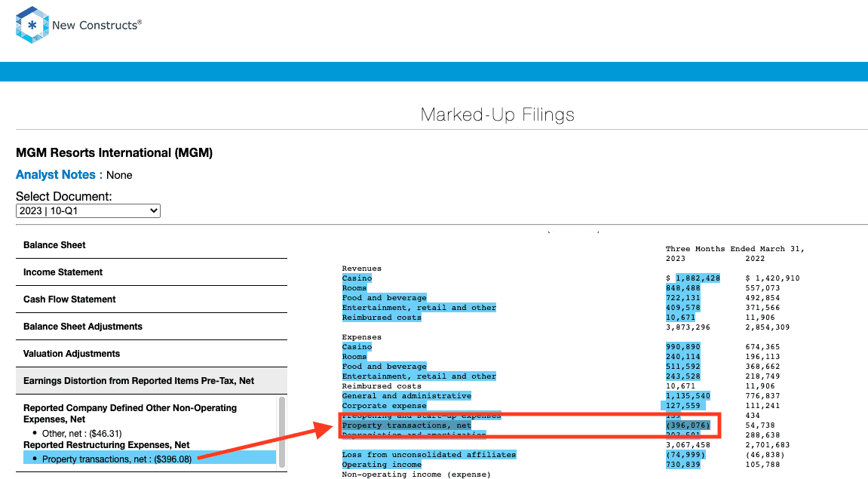Click Property transactions, net filing label

pos(406,425)
